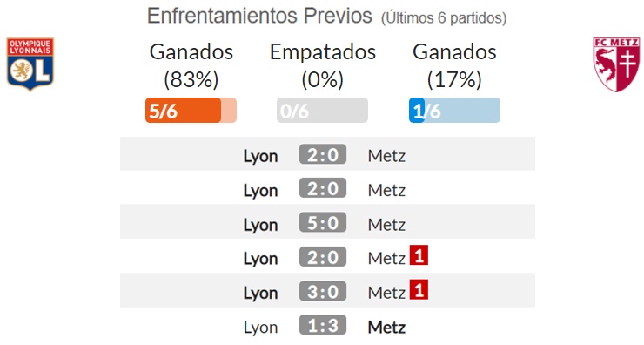Click the Ganados (17%) label
Image resolution: width=644 pixels, height=345 pixels.
pos(454,65)
